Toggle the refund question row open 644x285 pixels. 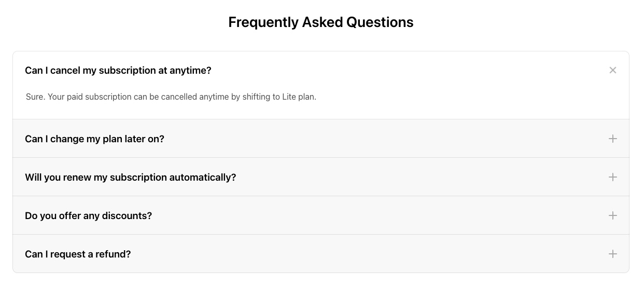321,254
